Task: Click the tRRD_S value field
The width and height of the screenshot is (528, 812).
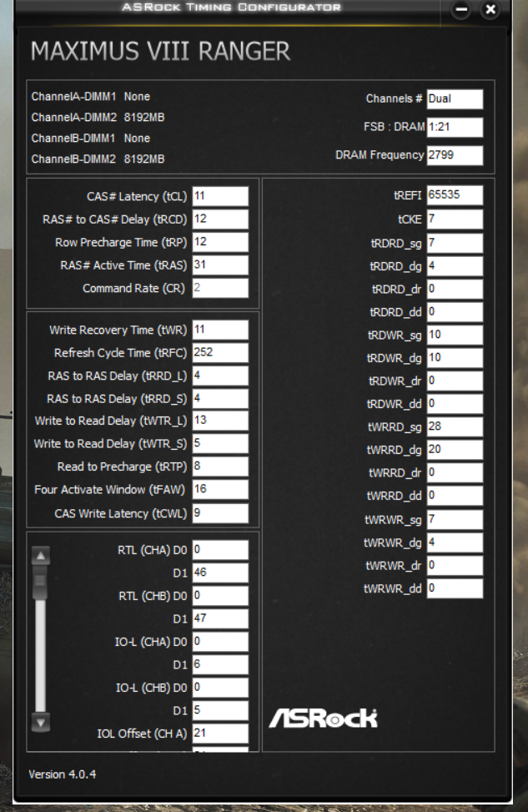Action: coord(220,398)
